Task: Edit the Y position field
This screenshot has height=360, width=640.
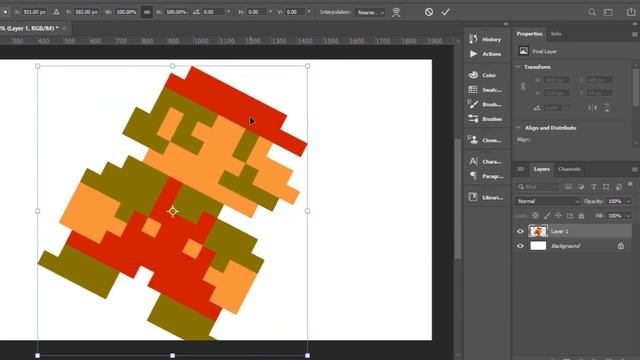Action: (86, 12)
